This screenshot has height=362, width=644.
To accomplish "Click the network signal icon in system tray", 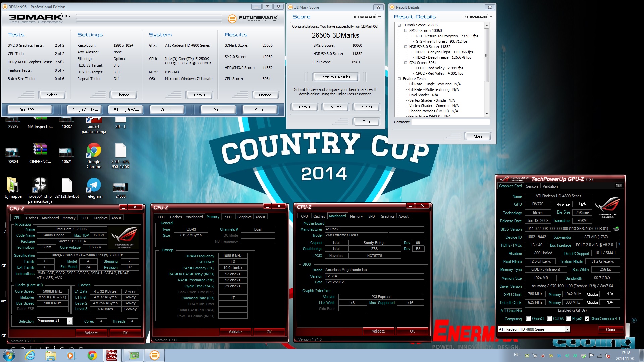I will (x=599, y=356).
